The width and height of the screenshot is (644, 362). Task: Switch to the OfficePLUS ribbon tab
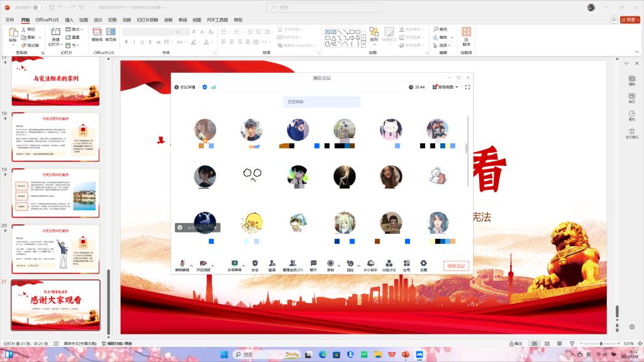click(x=47, y=19)
